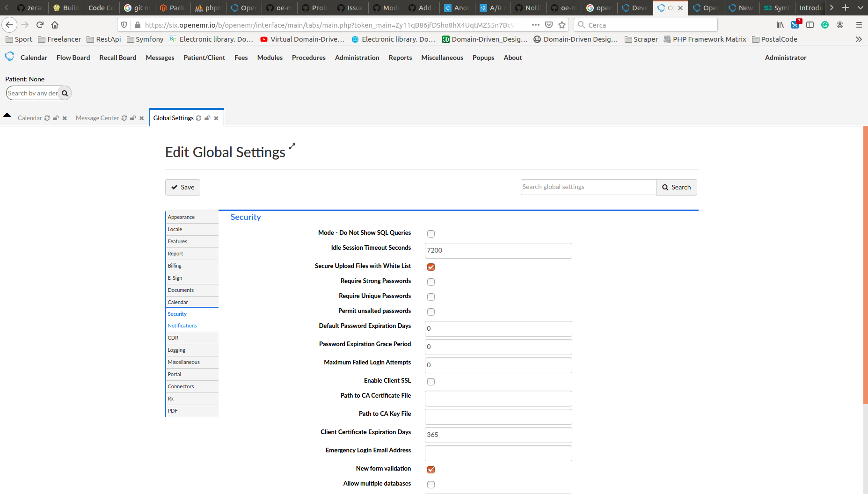Click the browser forward arrow
The width and height of the screenshot is (868, 494).
pos(25,25)
